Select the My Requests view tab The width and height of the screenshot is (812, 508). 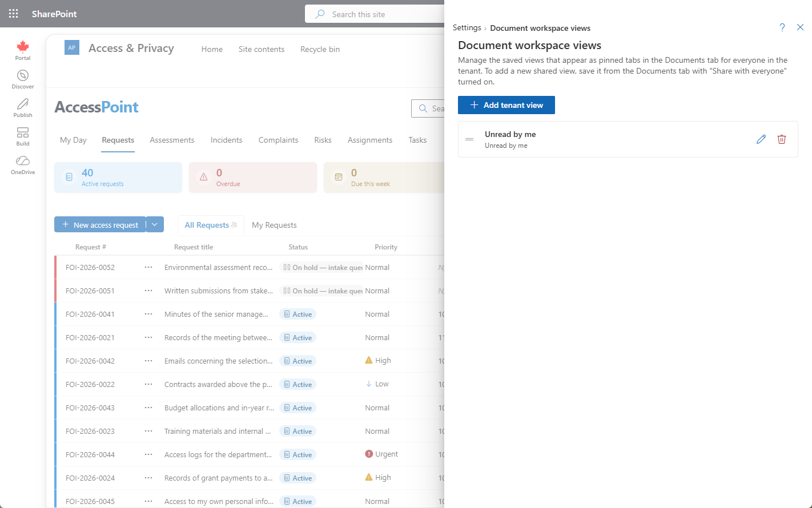[274, 225]
